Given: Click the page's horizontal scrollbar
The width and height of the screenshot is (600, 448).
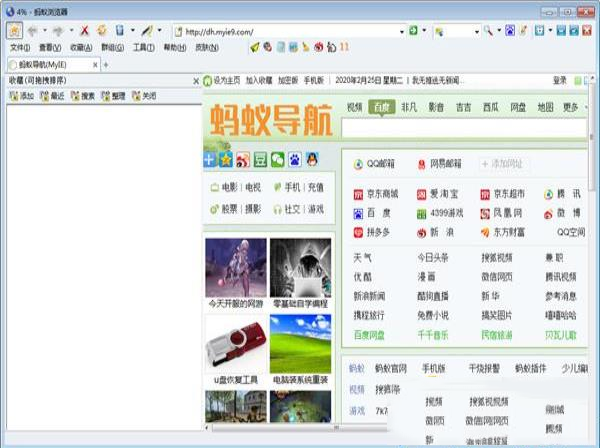Looking at the screenshot, I should [x=298, y=428].
